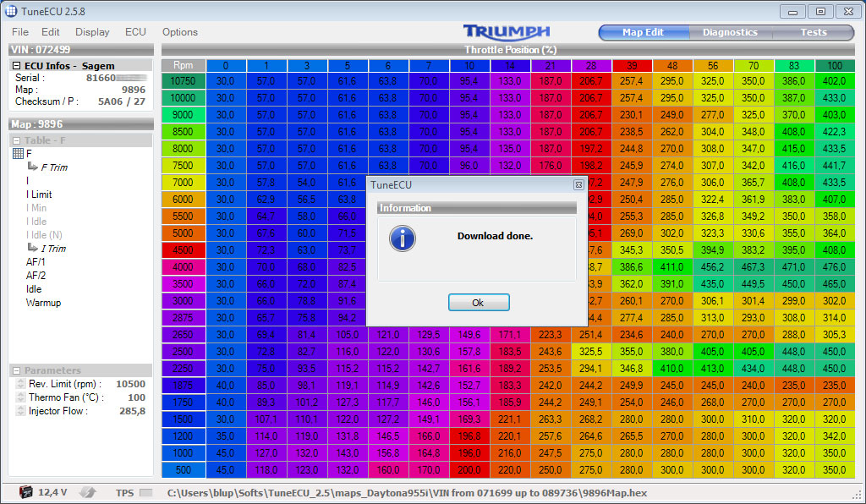Open the AF/1 table
This screenshot has height=504, width=866.
36,261
